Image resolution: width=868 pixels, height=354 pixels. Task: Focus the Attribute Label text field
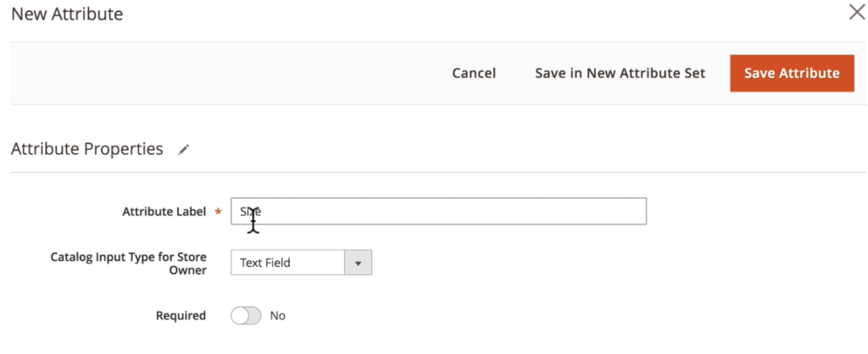coord(438,212)
